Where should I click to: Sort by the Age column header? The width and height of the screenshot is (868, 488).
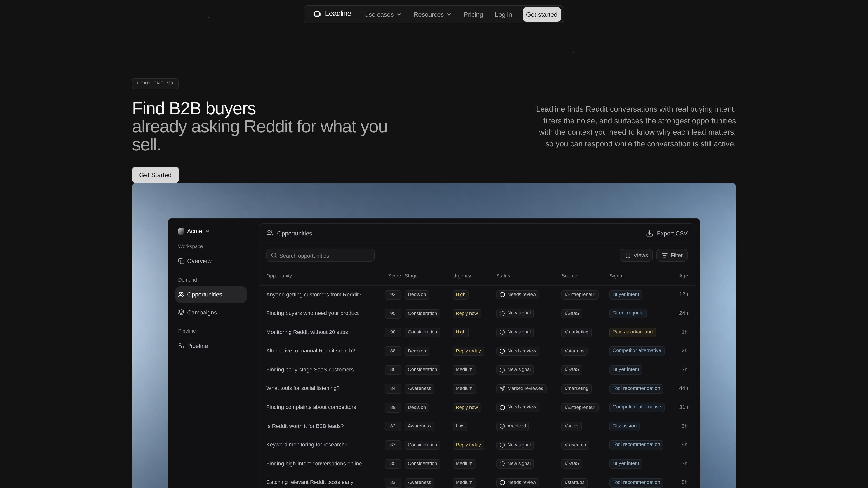683,276
